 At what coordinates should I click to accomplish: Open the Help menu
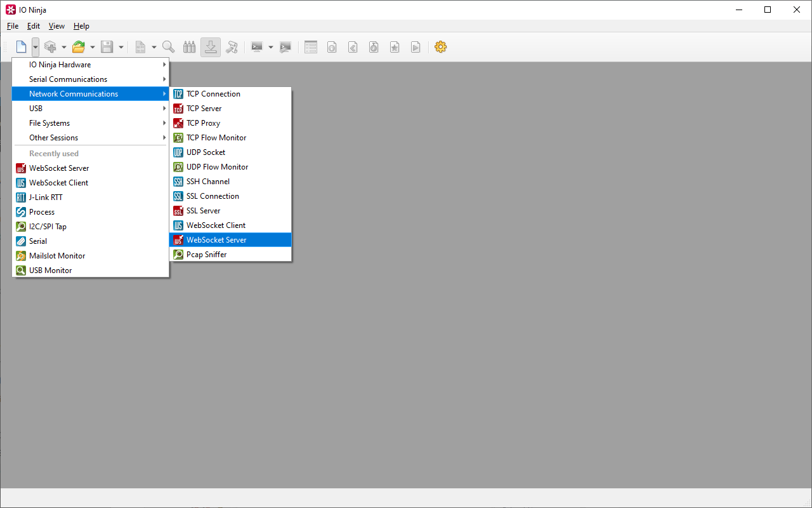pyautogui.click(x=81, y=26)
